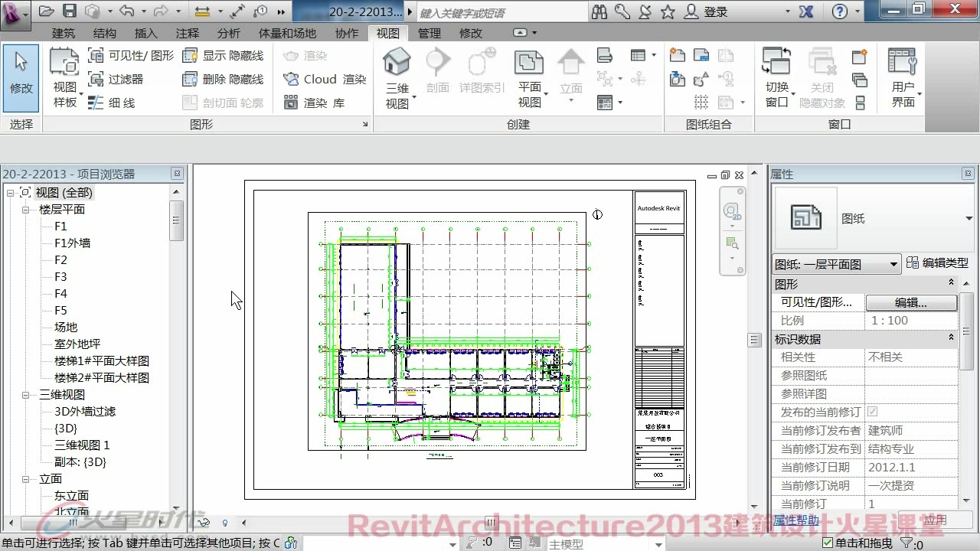This screenshot has width=980, height=551.
Task: Click 切换窗口 (Switch Windows) tool
Action: click(777, 77)
